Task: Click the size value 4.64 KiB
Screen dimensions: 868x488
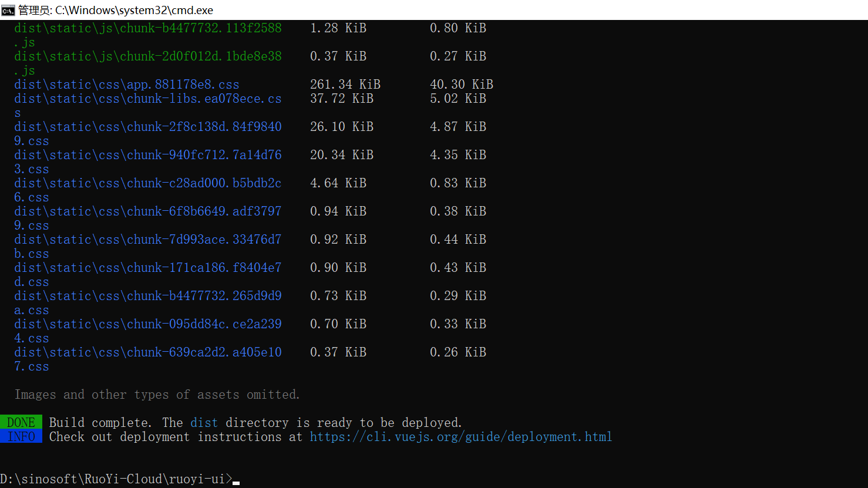Action: 338,183
